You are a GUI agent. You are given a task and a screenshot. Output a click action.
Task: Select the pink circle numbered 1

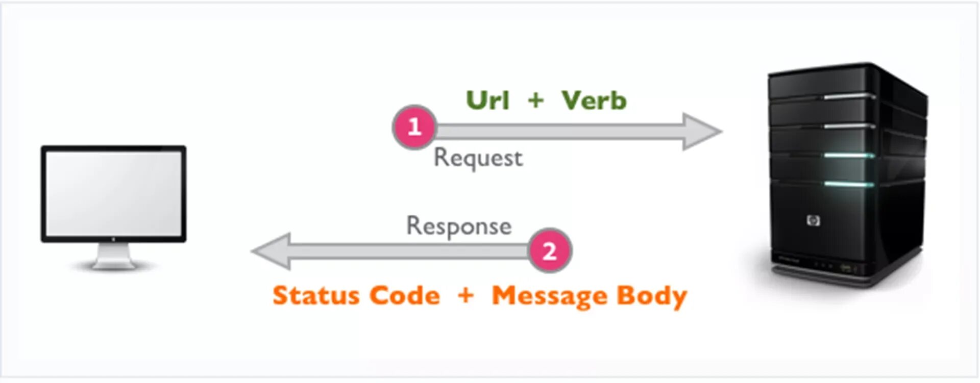click(414, 127)
